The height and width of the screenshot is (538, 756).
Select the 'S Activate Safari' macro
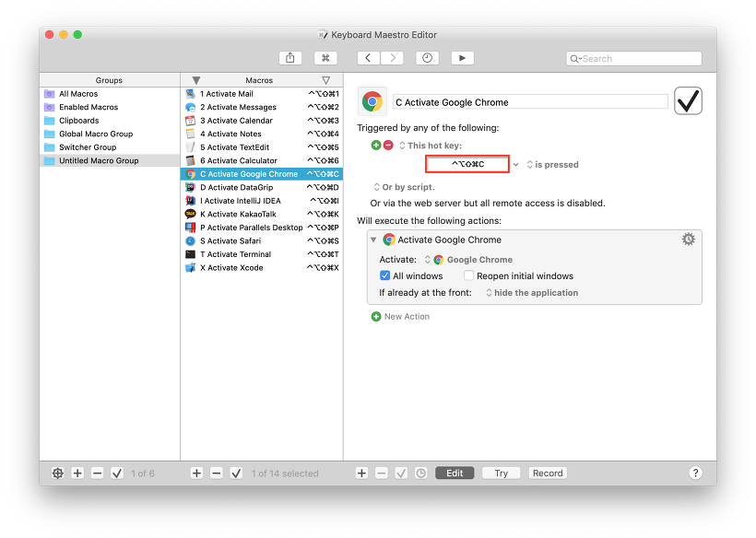[x=262, y=240]
